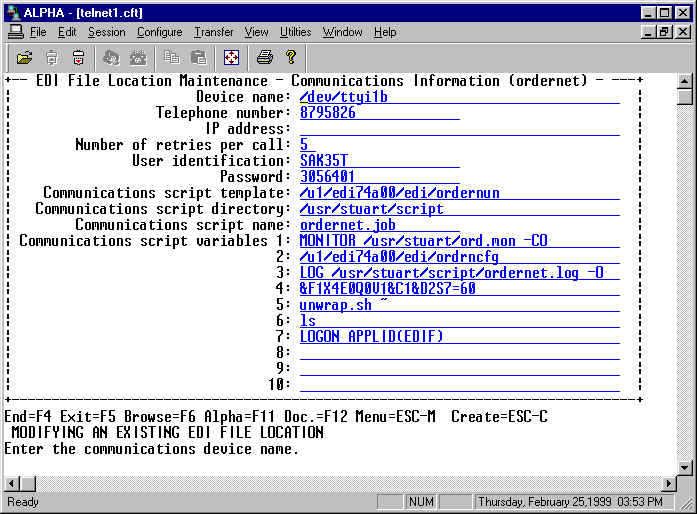
Task: Open the File menu
Action: click(38, 32)
